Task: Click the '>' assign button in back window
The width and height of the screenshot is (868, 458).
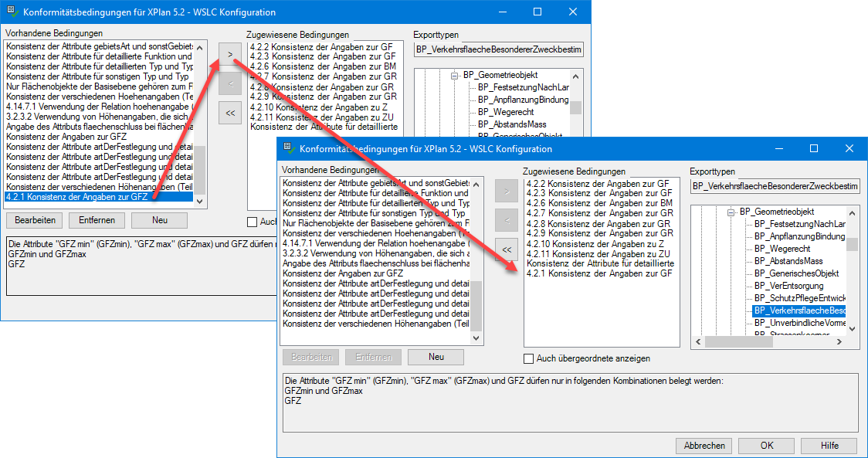Action: [x=229, y=53]
